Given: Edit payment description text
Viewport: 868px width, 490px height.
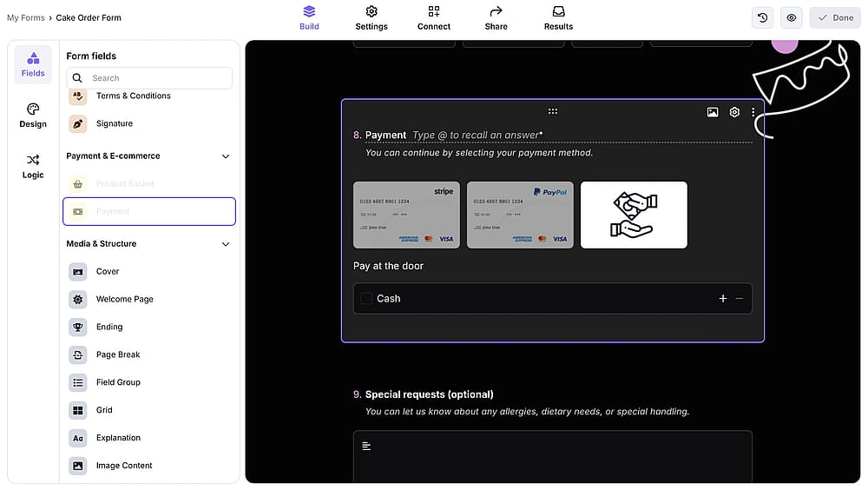Looking at the screenshot, I should coord(479,153).
